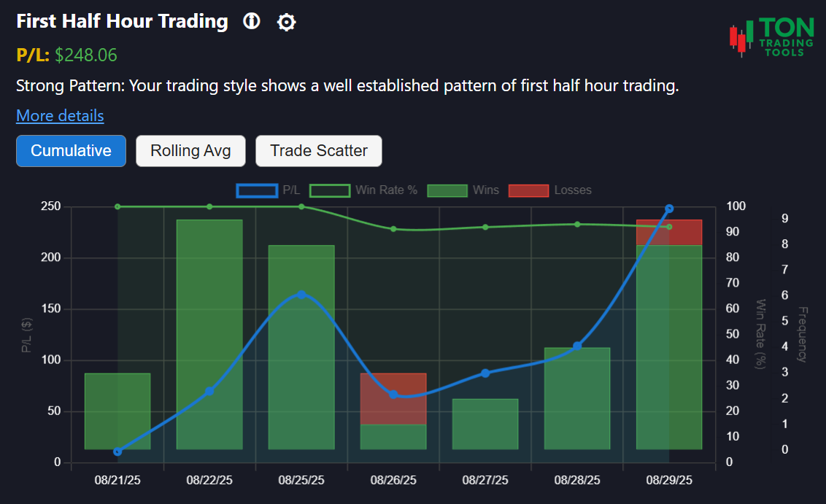Screen dimensions: 826x504
Task: Click the info icon beside the page title
Action: click(251, 22)
